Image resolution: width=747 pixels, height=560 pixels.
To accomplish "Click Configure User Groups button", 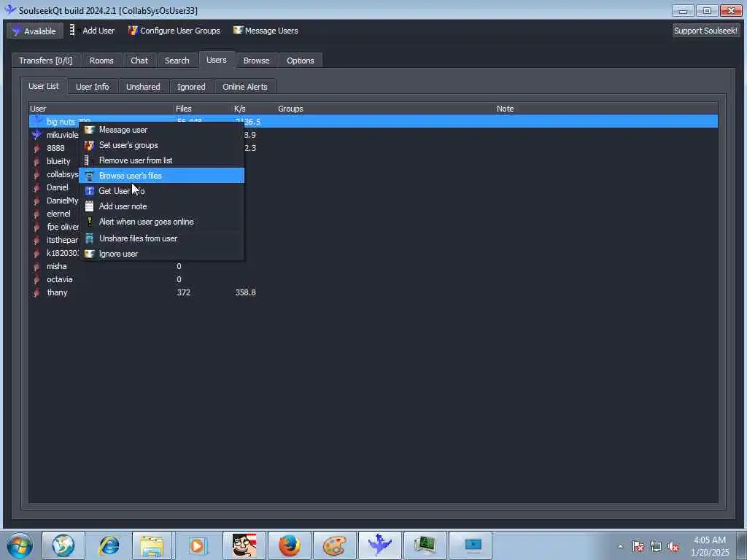I will (x=174, y=31).
